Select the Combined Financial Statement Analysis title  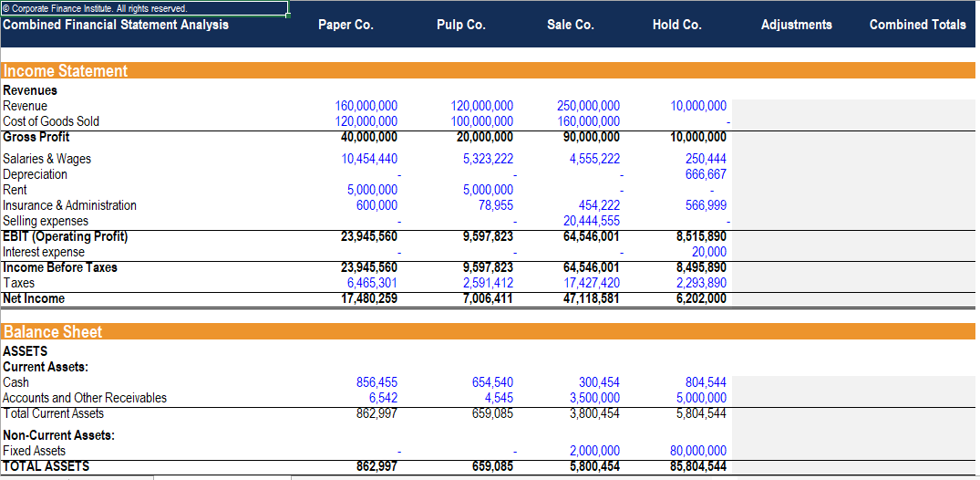pyautogui.click(x=116, y=25)
